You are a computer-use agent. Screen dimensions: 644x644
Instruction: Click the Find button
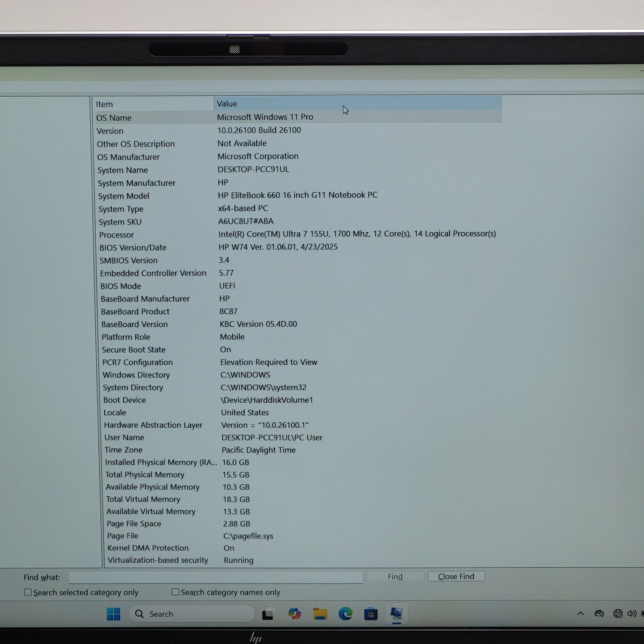(x=395, y=577)
